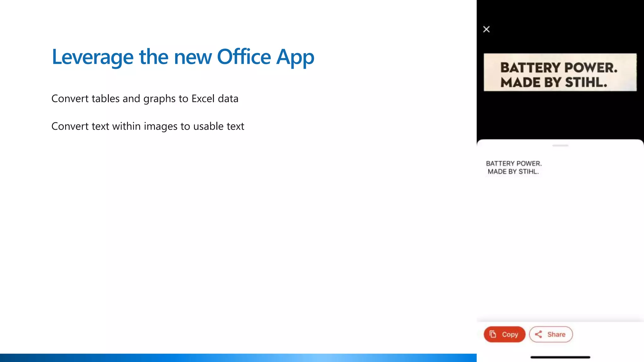Image resolution: width=644 pixels, height=362 pixels.
Task: Click the black area below the banner
Action: [x=560, y=115]
